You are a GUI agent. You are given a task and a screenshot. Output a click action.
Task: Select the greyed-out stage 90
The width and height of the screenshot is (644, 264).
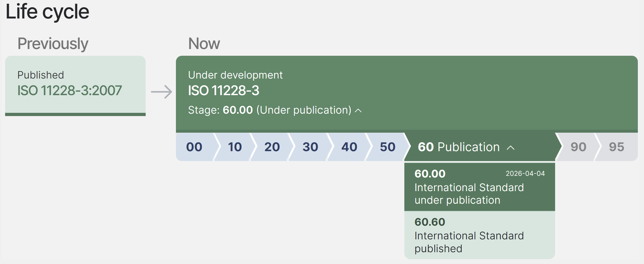(x=578, y=147)
